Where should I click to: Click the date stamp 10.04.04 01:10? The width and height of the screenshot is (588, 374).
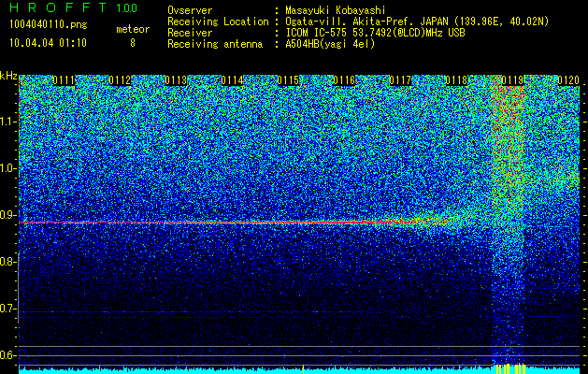click(x=48, y=43)
